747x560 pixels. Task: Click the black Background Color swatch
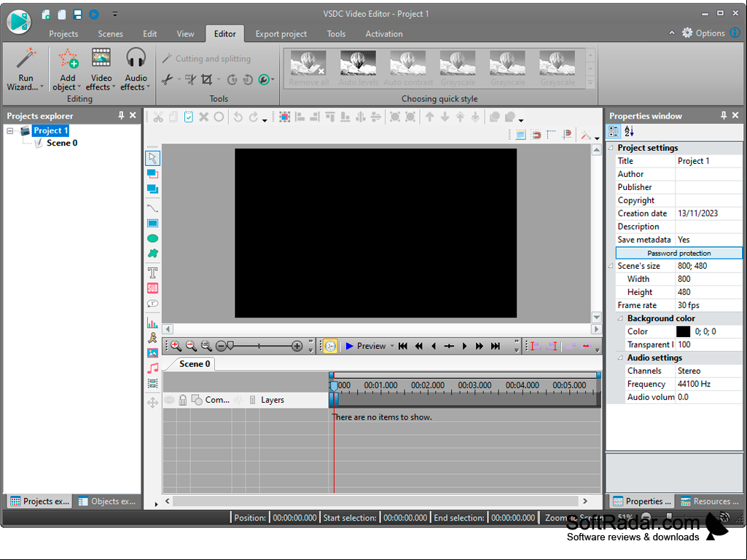point(683,331)
